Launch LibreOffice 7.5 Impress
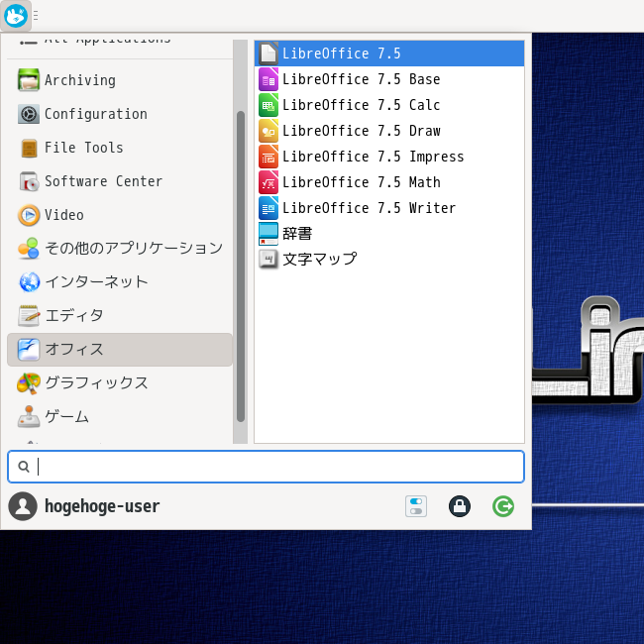 coord(389,157)
